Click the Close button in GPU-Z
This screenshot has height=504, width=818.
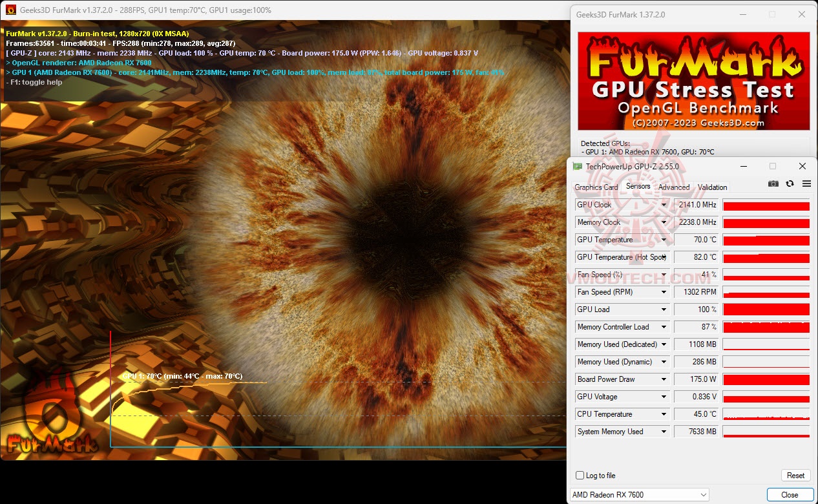click(x=790, y=494)
